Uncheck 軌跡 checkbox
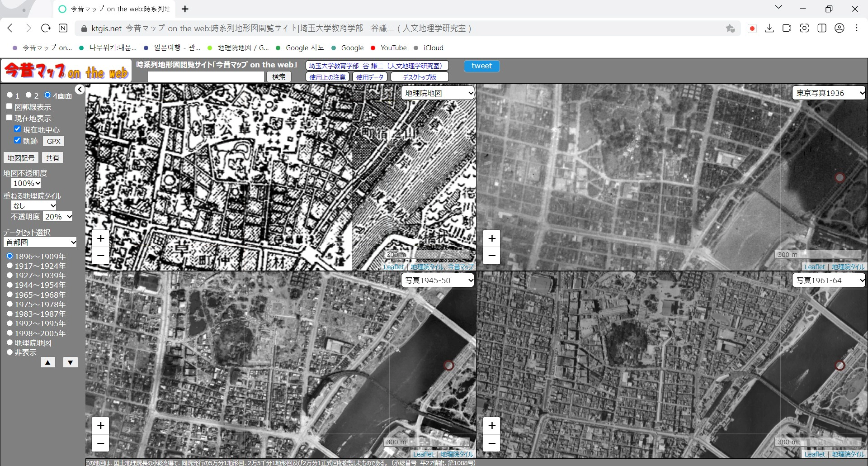The width and height of the screenshot is (868, 466). click(18, 140)
